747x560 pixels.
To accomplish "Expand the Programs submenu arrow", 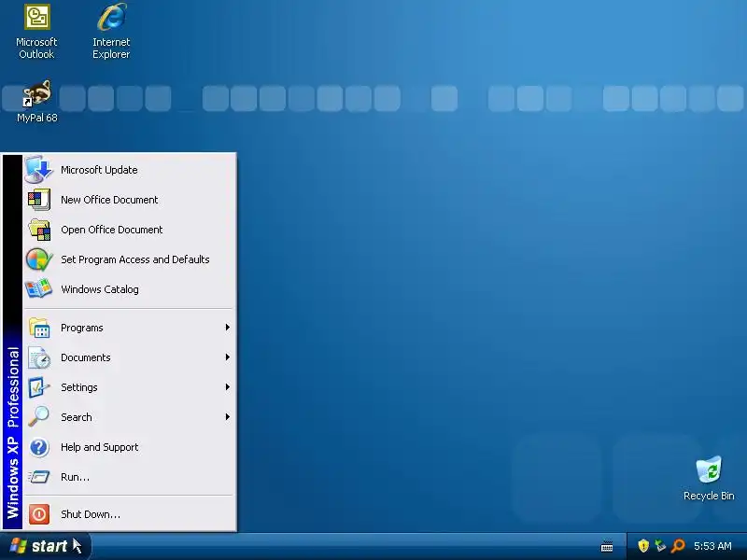I will pyautogui.click(x=228, y=328).
